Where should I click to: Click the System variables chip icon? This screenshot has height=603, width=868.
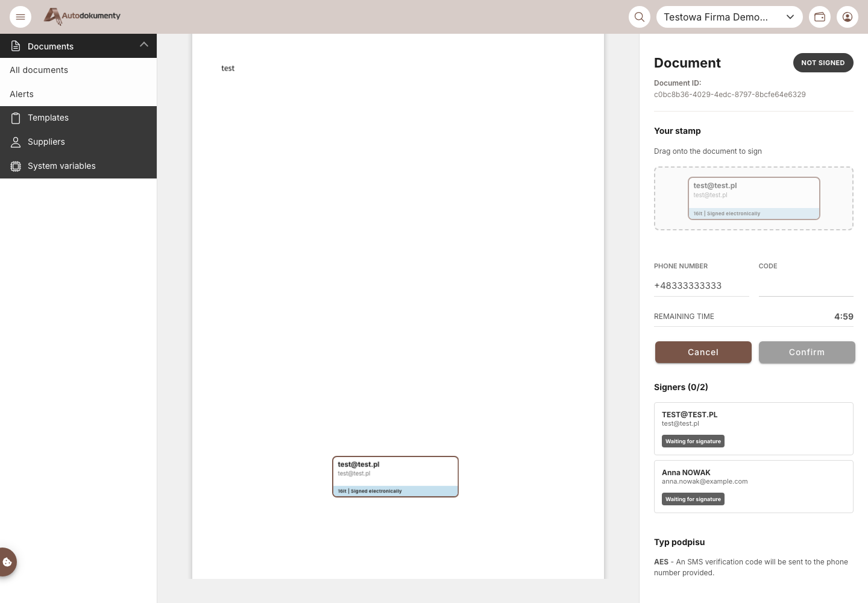[16, 166]
